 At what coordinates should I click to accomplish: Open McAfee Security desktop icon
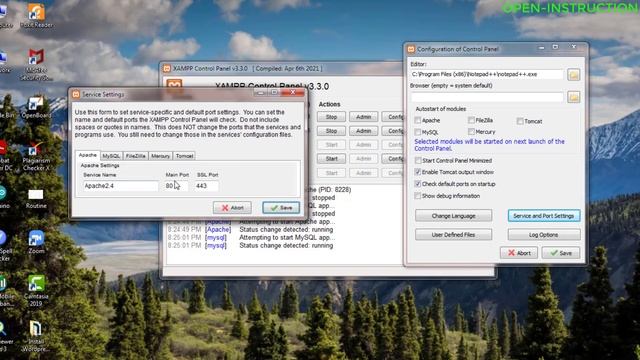click(x=36, y=64)
